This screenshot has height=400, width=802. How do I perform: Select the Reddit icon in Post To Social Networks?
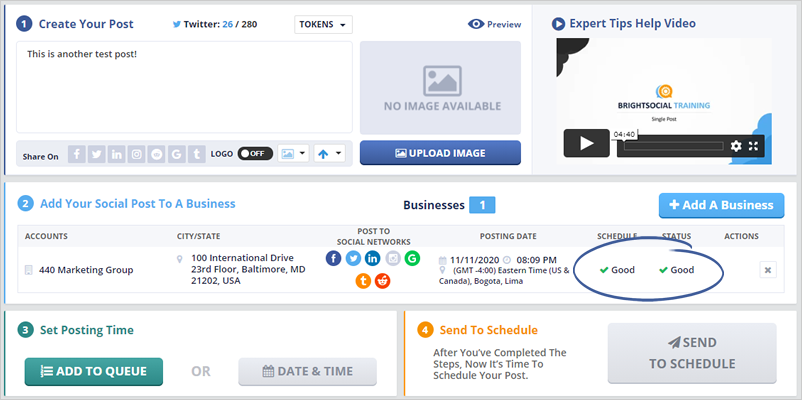click(x=382, y=281)
